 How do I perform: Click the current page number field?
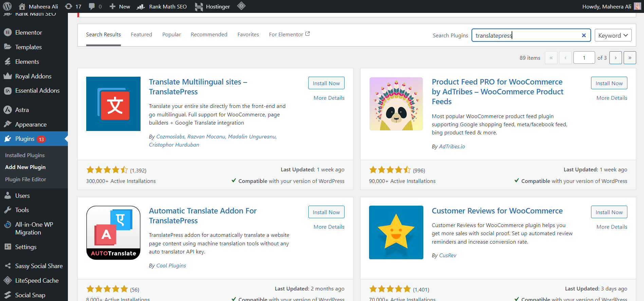coord(584,58)
